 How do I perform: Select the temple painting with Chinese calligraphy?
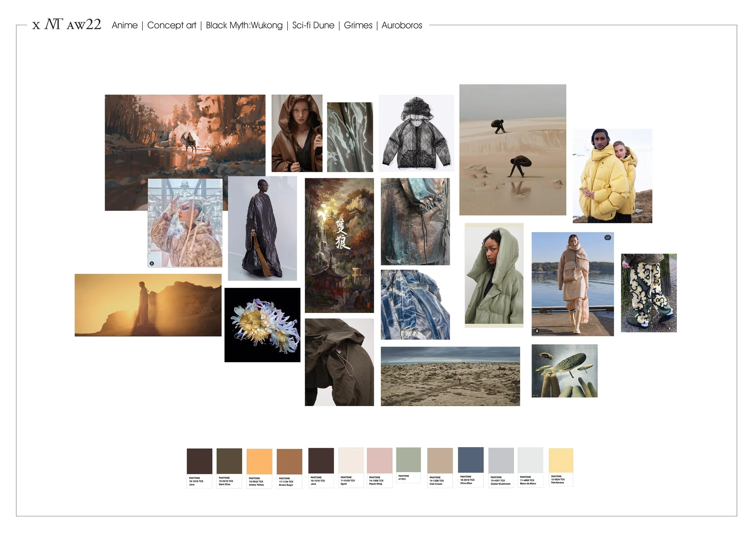point(339,245)
